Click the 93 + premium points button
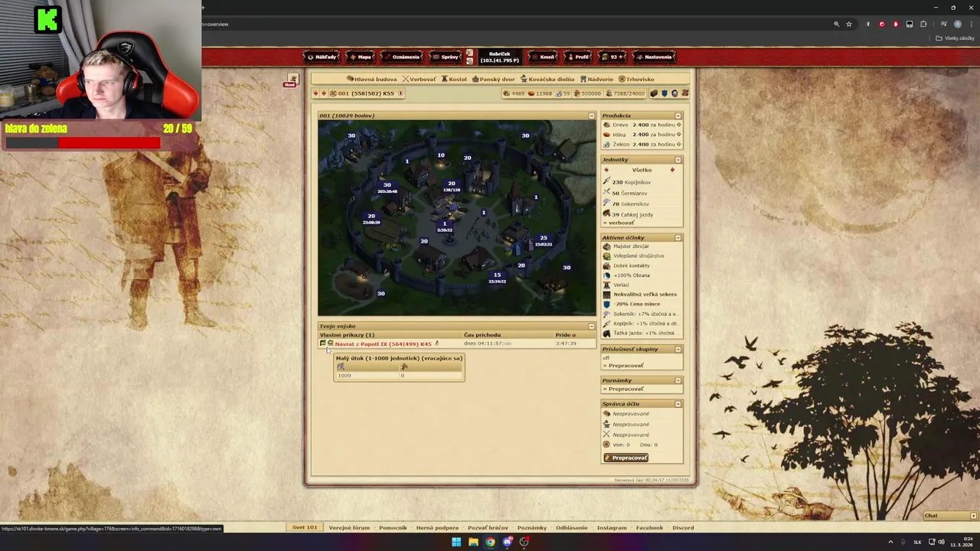The height and width of the screenshot is (551, 980). (612, 57)
